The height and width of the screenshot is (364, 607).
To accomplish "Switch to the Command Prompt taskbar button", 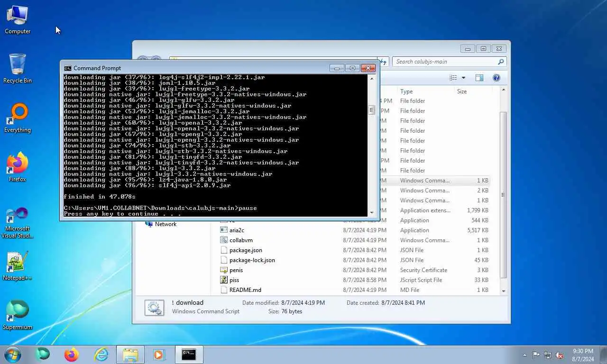I will coord(189,355).
